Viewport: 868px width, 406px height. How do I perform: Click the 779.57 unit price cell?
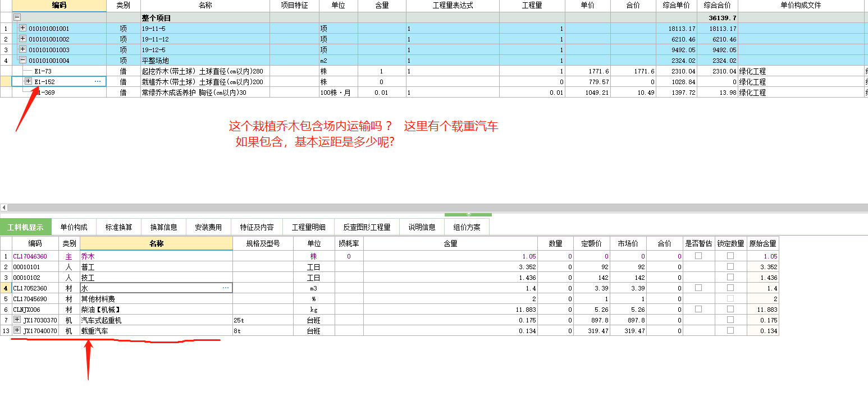[x=588, y=82]
